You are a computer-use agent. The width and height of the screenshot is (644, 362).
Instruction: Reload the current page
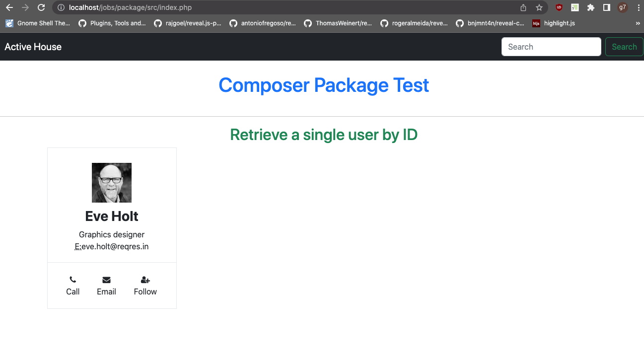pyautogui.click(x=41, y=7)
